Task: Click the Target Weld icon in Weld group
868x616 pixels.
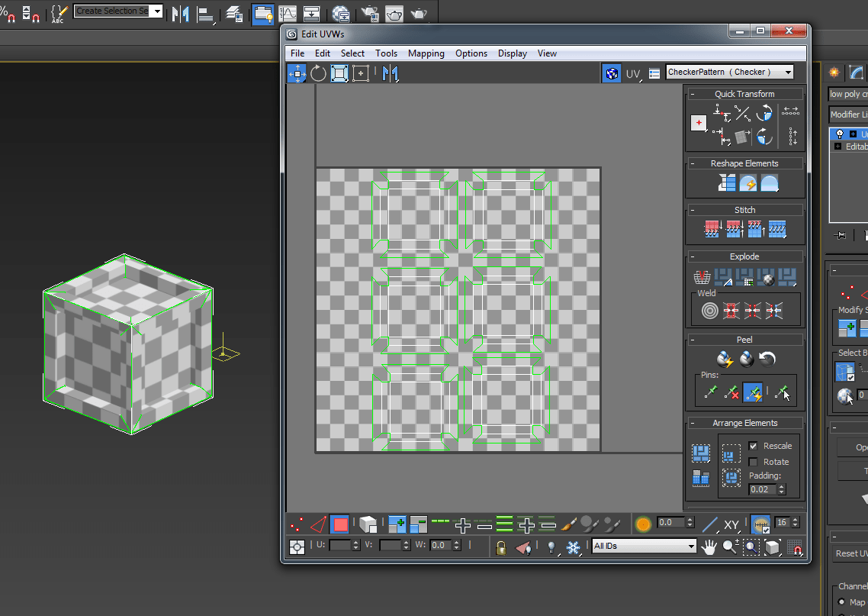Action: coord(709,311)
